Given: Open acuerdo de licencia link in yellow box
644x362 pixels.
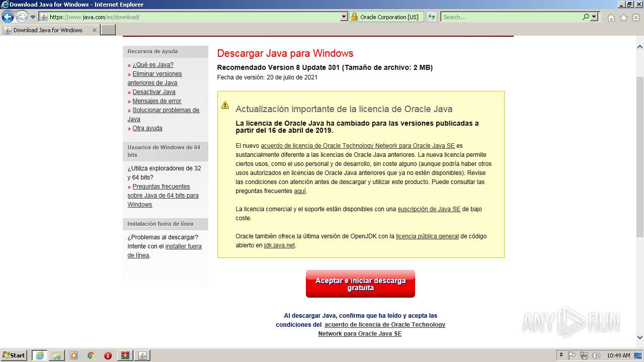Looking at the screenshot, I should pyautogui.click(x=358, y=146).
